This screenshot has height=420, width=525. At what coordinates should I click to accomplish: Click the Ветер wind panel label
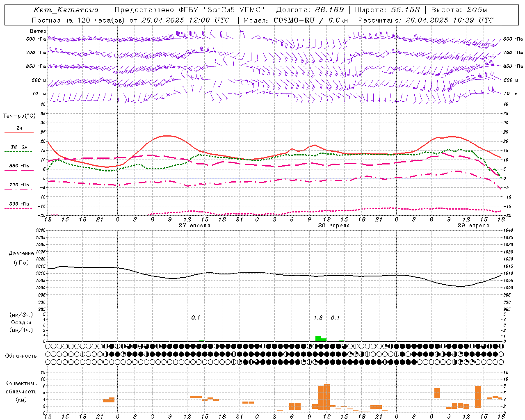[38, 31]
